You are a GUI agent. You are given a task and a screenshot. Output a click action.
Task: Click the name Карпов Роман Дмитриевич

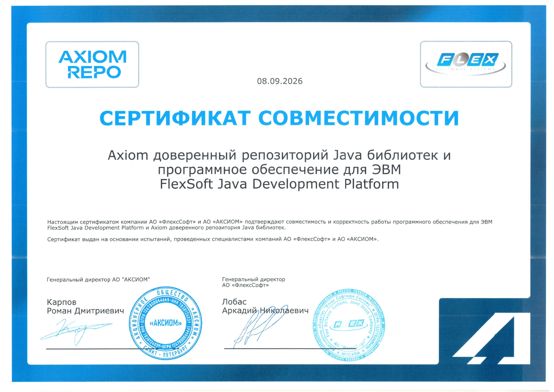pyautogui.click(x=85, y=306)
